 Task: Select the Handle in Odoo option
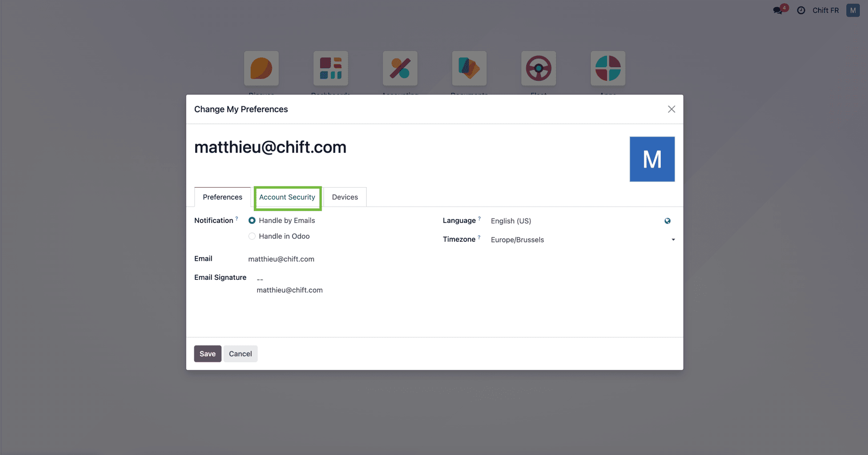coord(252,236)
